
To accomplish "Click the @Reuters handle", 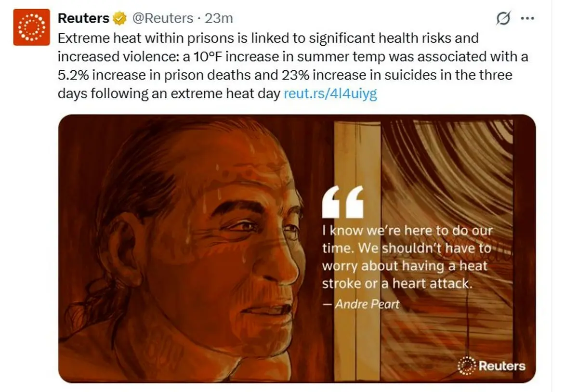I will [x=162, y=18].
